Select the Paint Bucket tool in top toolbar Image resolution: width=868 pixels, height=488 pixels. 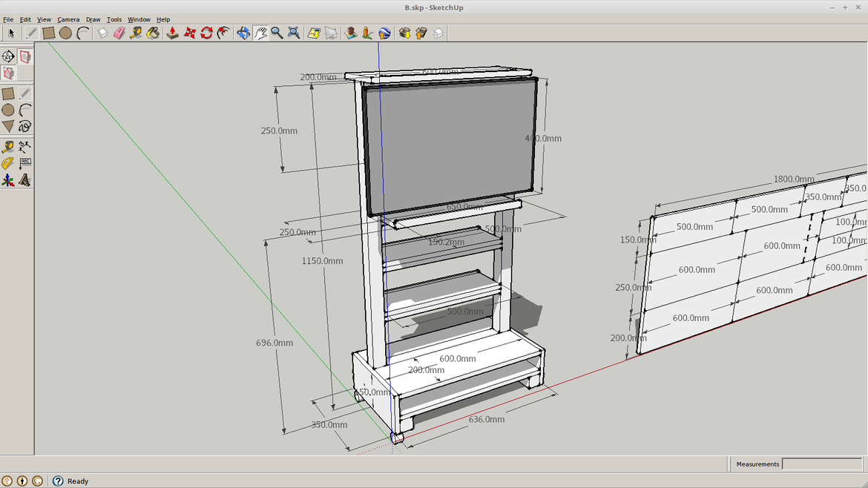153,33
